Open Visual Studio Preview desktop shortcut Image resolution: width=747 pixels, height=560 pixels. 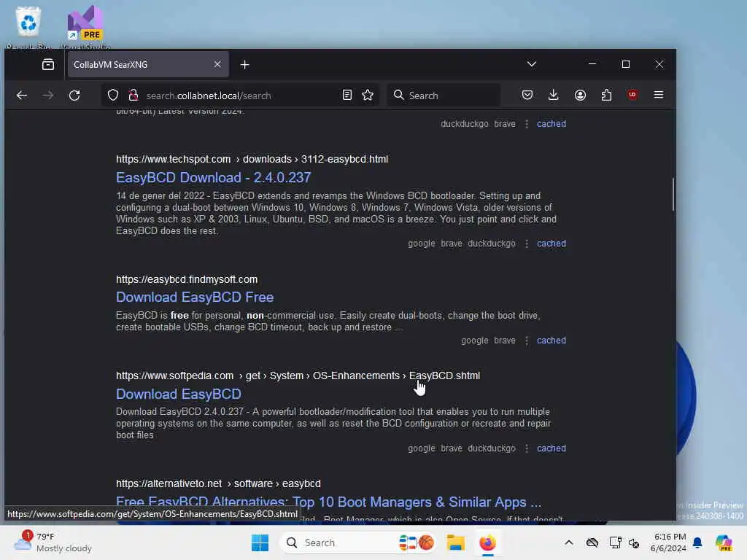pyautogui.click(x=85, y=28)
